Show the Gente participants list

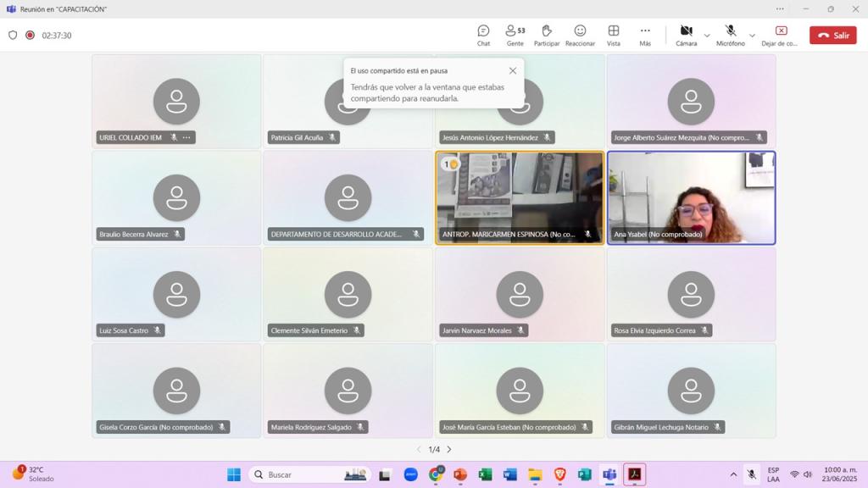click(x=515, y=35)
